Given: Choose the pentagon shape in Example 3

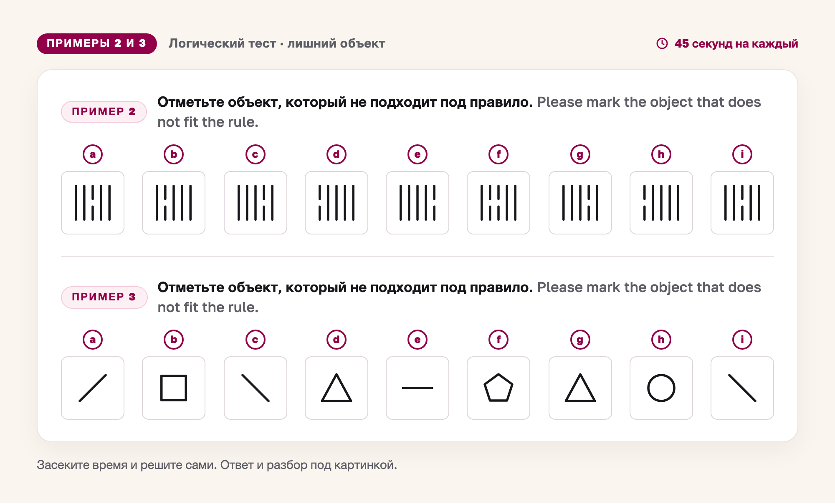Looking at the screenshot, I should click(498, 388).
